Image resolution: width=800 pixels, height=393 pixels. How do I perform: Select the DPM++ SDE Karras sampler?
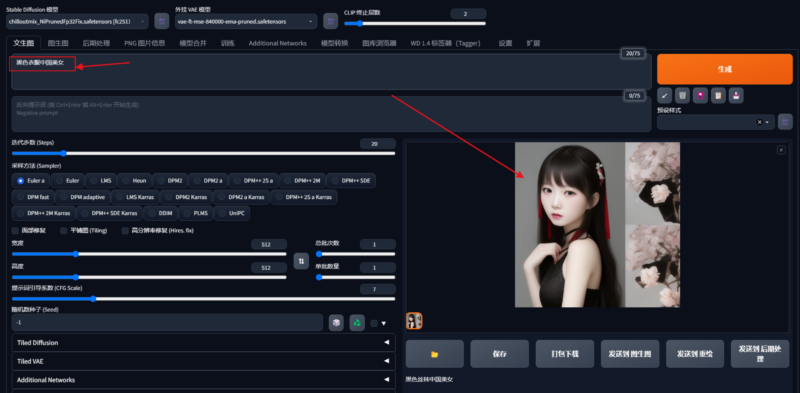point(110,213)
